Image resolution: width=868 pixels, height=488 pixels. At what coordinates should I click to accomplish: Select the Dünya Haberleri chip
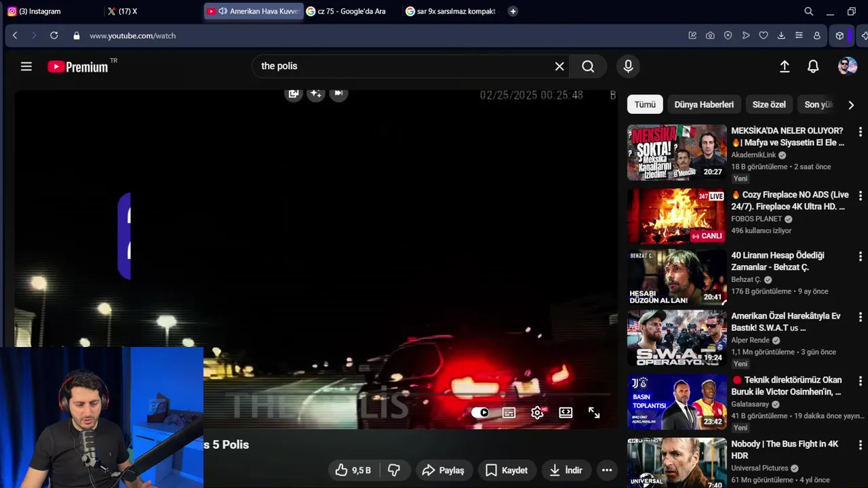(x=704, y=104)
